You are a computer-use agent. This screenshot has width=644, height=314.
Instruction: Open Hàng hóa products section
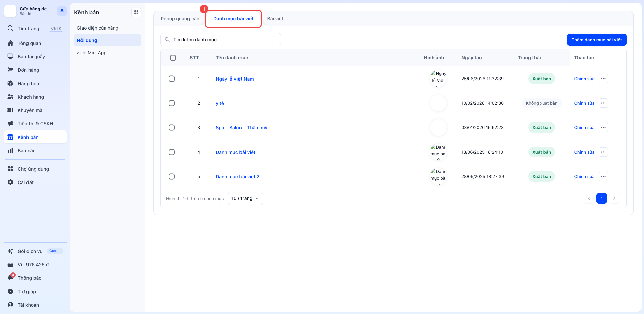click(x=35, y=84)
